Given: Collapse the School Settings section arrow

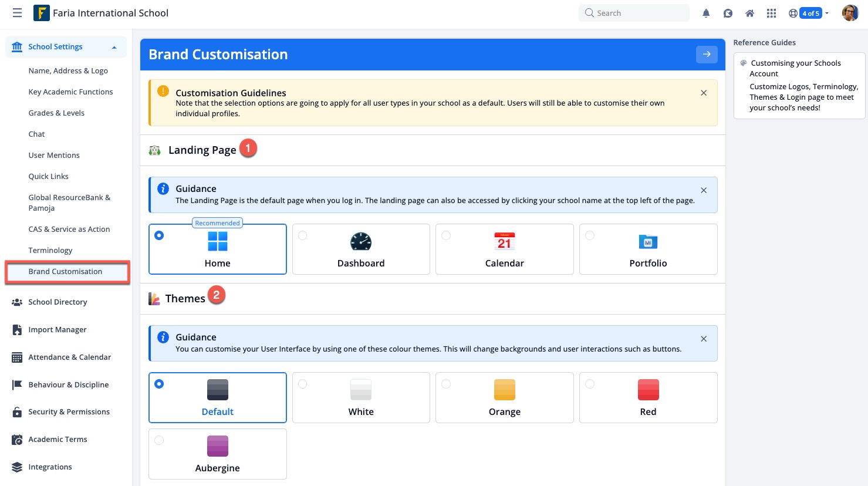Looking at the screenshot, I should [x=114, y=47].
